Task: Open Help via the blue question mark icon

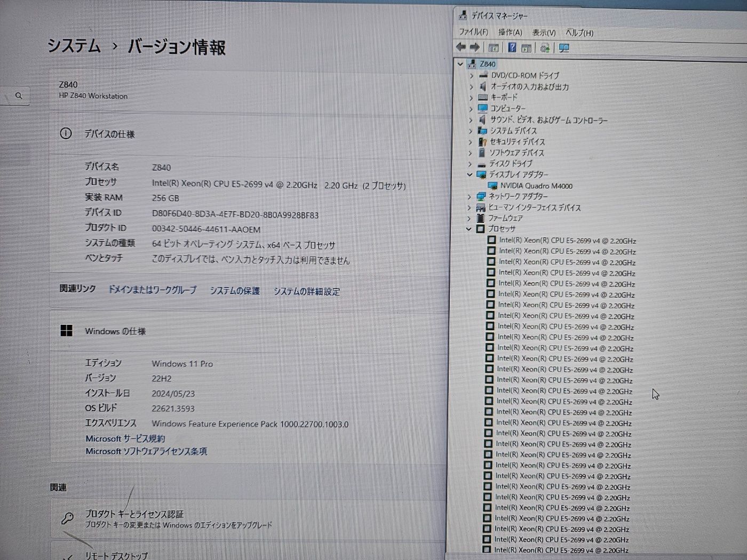Action: pyautogui.click(x=512, y=47)
